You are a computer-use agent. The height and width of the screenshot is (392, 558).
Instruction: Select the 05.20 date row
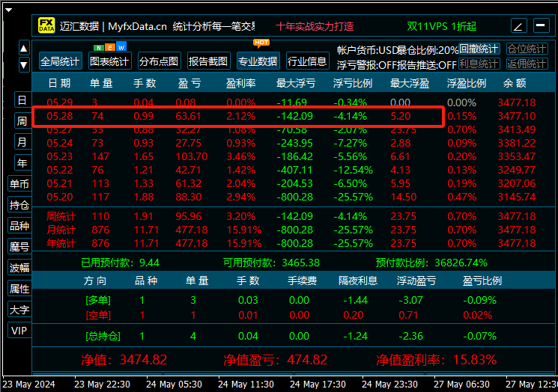(292, 197)
